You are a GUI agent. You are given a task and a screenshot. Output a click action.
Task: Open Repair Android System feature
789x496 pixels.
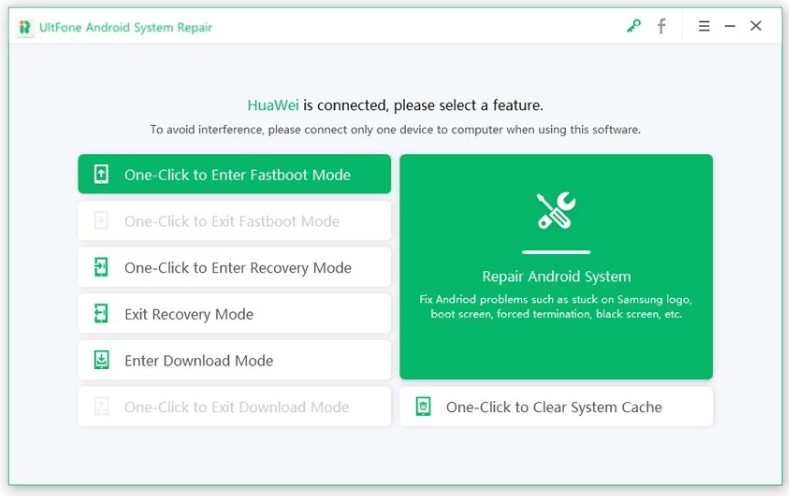click(556, 267)
